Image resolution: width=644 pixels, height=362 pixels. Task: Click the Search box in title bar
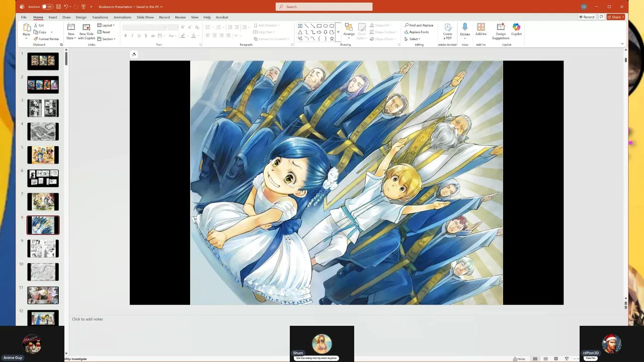point(324,7)
